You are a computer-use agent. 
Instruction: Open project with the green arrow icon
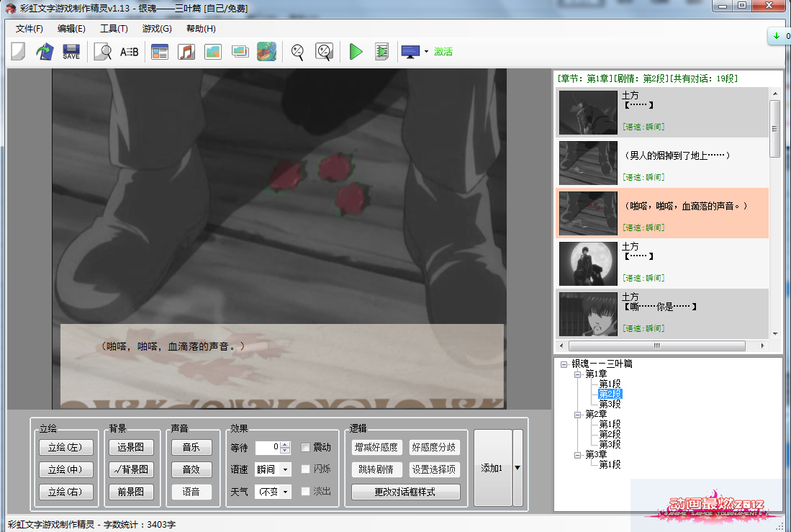coord(45,52)
